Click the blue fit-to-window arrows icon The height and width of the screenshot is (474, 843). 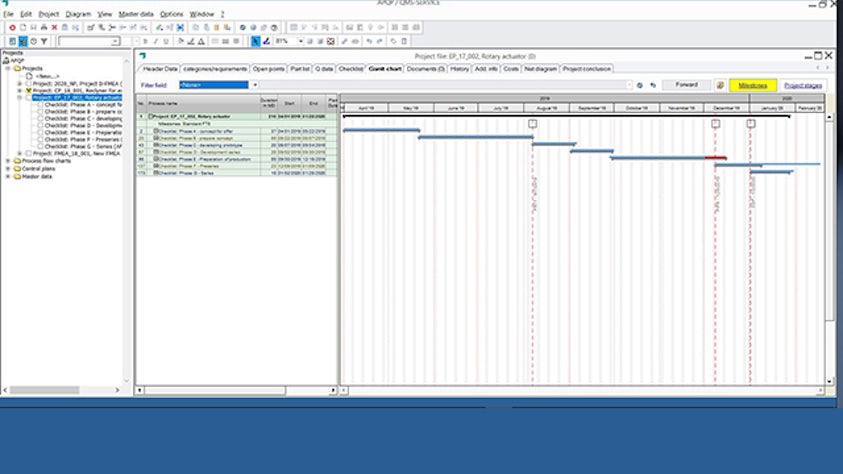[180, 27]
